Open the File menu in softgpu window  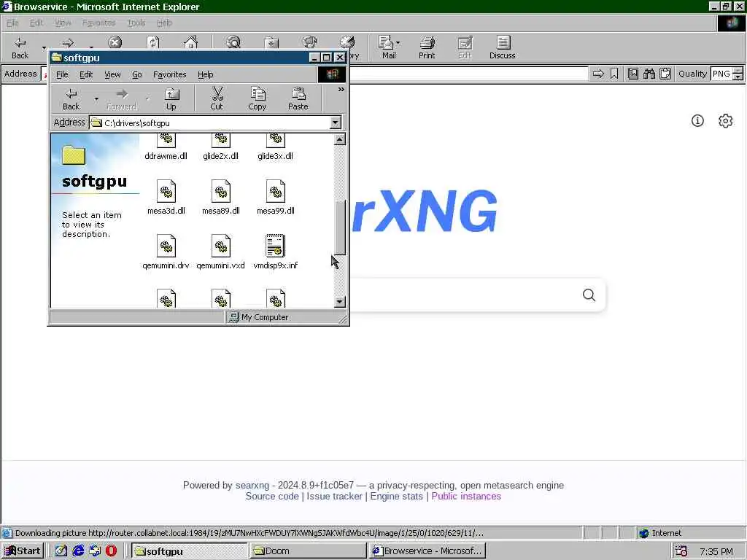click(62, 75)
